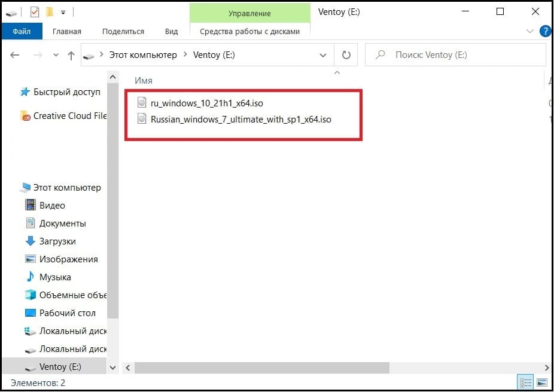Click the Музыка note icon

[31, 277]
